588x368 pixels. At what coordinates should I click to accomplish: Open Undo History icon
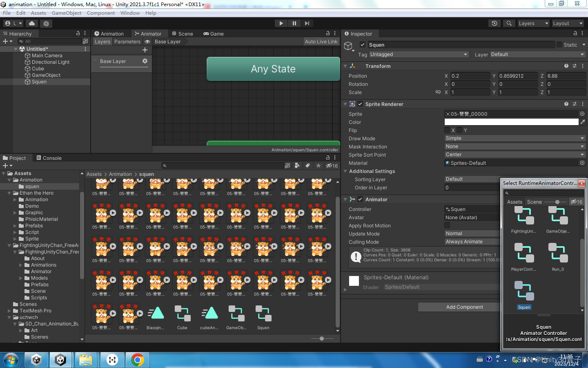pos(494,23)
